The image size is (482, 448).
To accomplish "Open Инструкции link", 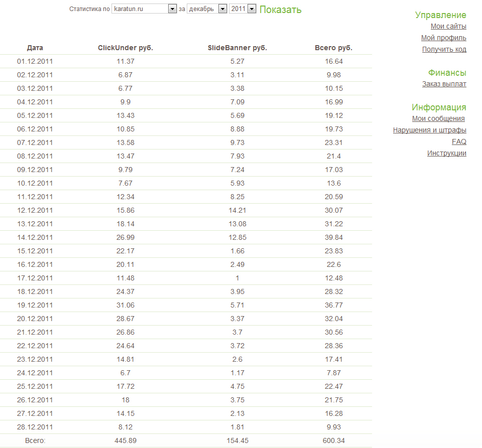I will point(447,153).
